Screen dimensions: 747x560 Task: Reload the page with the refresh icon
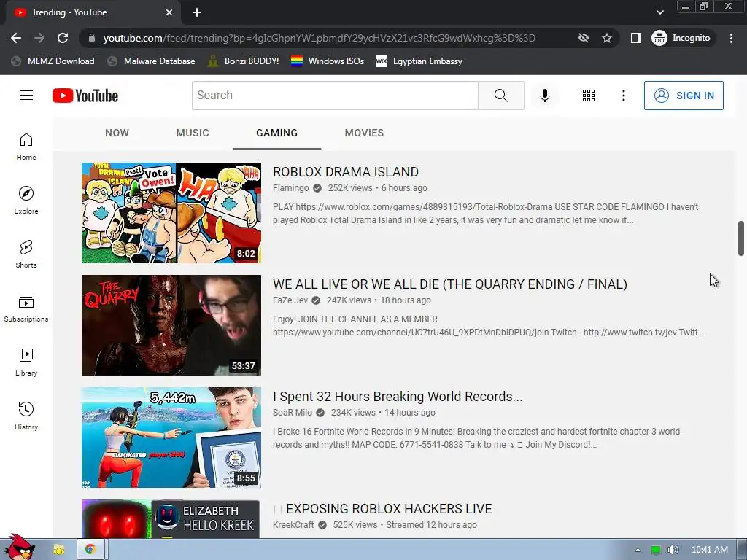pos(63,38)
